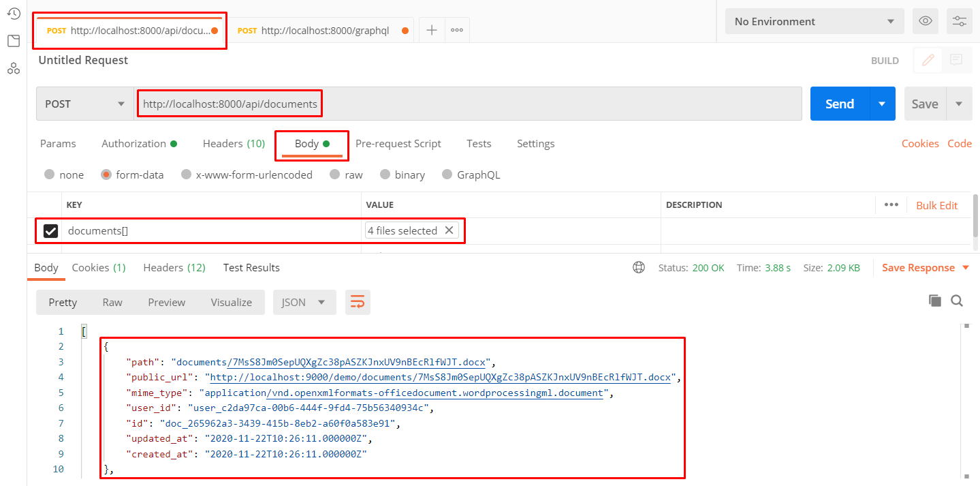The height and width of the screenshot is (486, 980).
Task: Open tab options three-dots menu
Action: (457, 30)
